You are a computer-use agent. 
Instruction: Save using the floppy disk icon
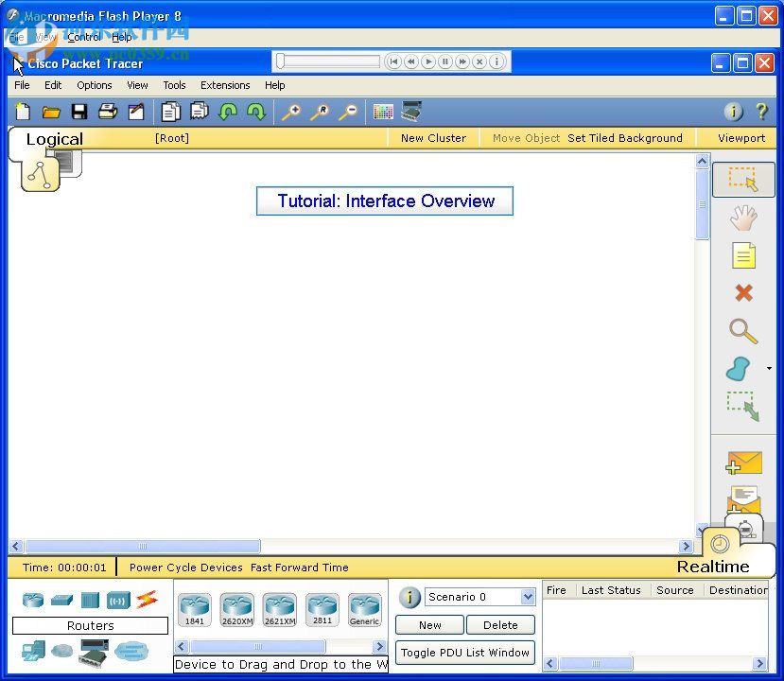(79, 112)
